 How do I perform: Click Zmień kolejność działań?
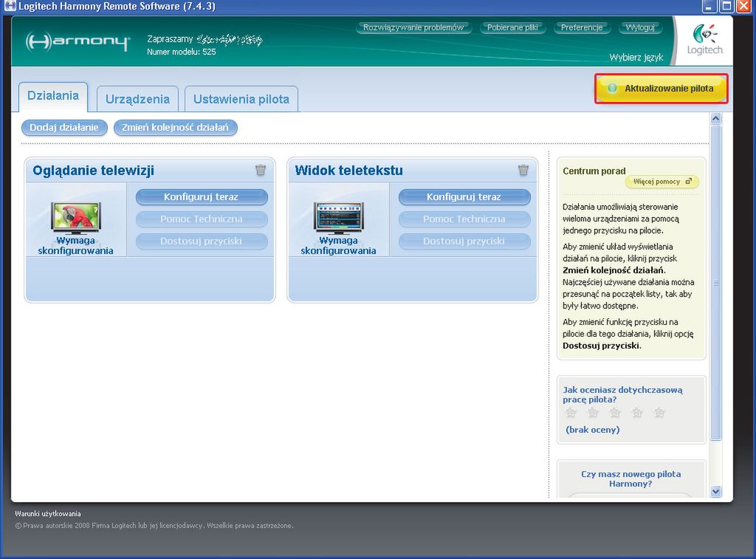point(176,127)
